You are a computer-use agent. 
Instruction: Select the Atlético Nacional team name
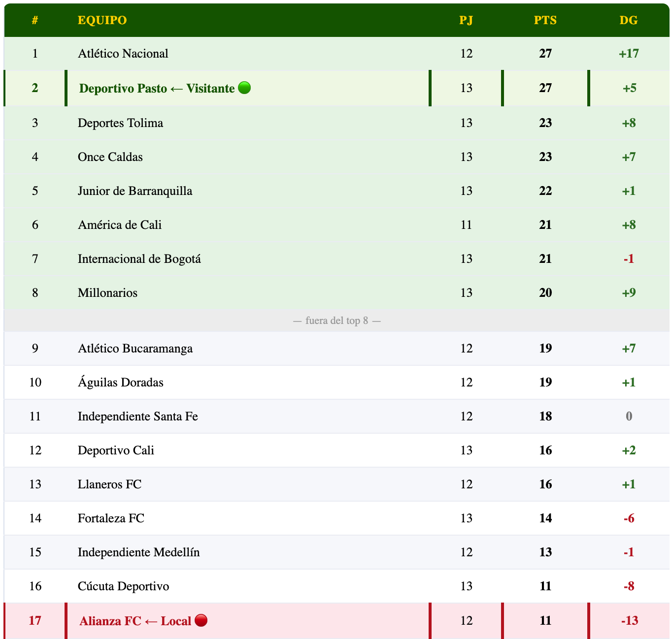pos(123,54)
